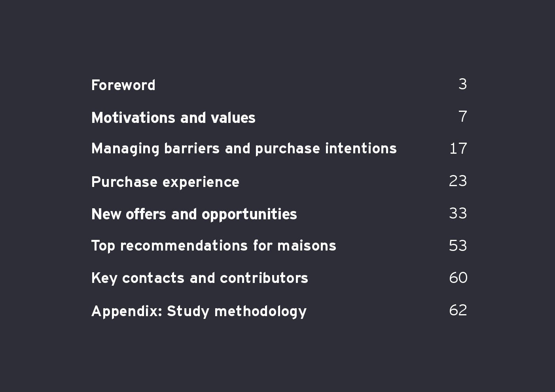Viewport: 555px width, 392px height.
Task: Go to Motivations and values section
Action: (173, 118)
